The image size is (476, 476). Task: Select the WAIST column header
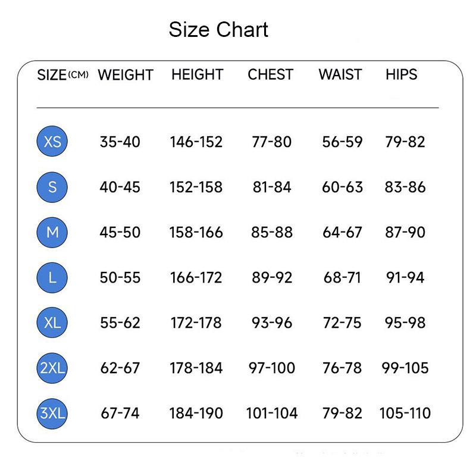(340, 75)
